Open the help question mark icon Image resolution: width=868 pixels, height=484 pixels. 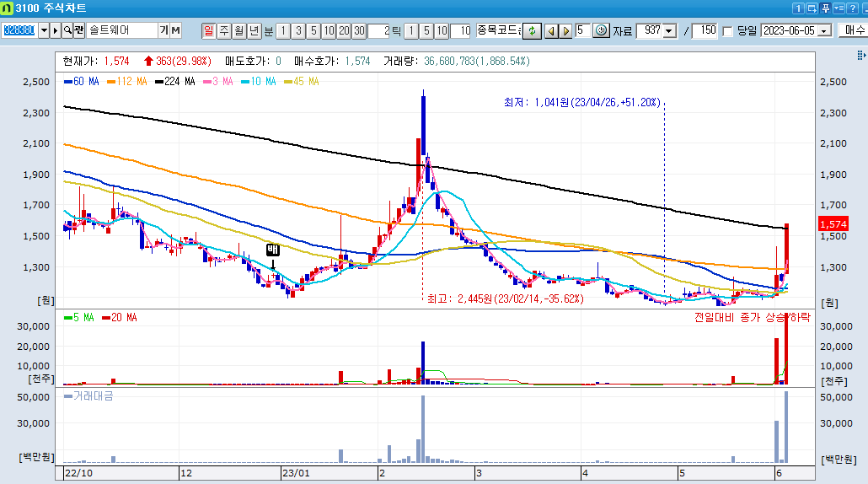[853, 8]
